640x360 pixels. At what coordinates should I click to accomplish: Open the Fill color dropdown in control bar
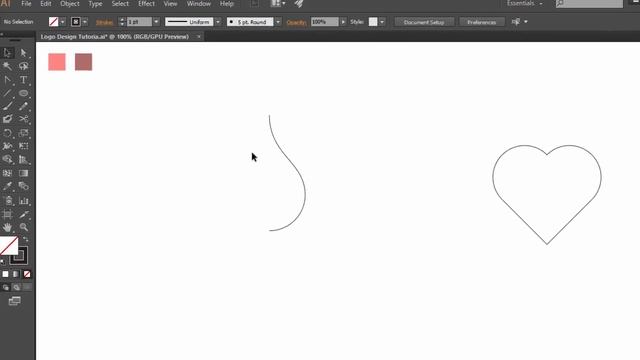62,22
